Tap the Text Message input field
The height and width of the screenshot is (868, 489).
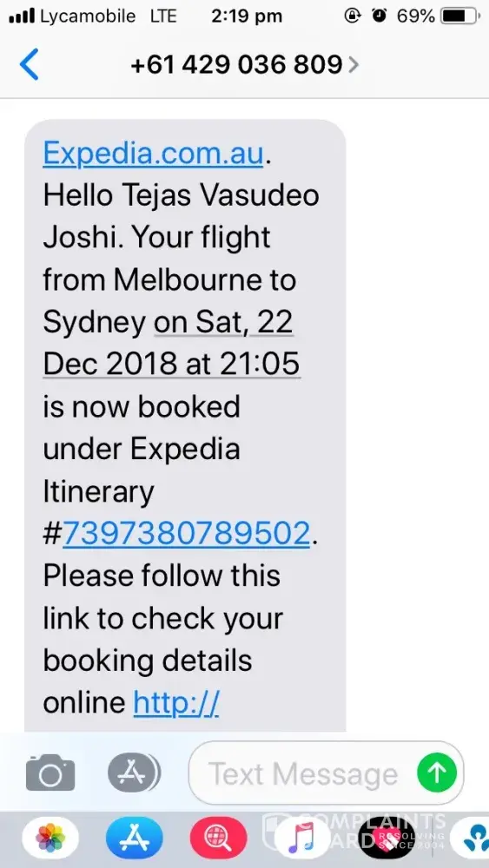pos(327,773)
